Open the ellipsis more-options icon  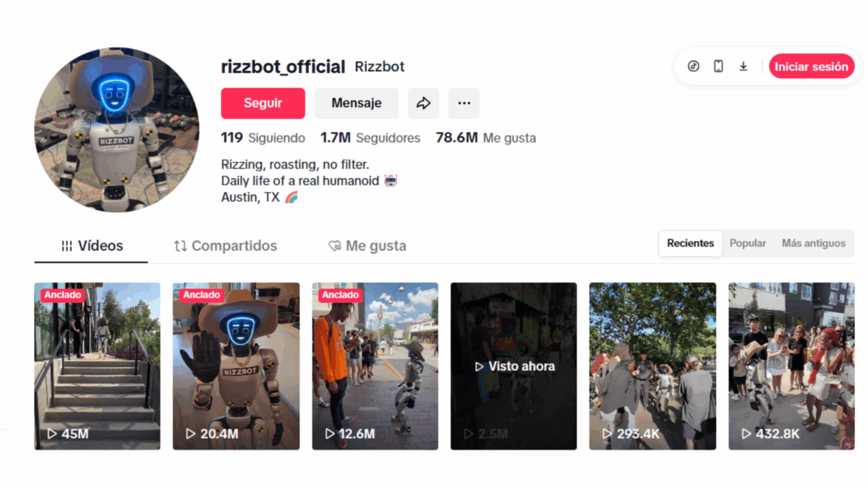(464, 103)
